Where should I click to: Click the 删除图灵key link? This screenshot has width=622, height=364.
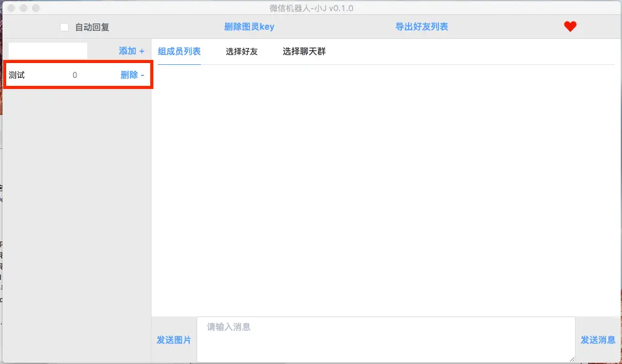(250, 27)
